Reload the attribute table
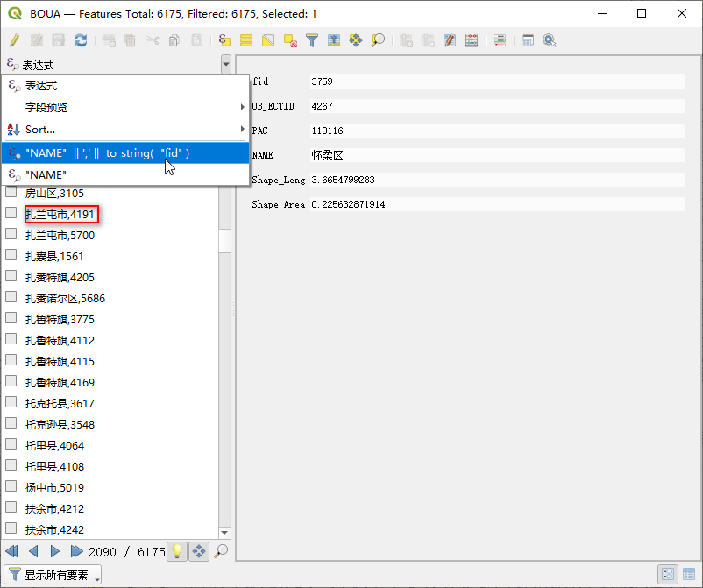703x588 pixels. tap(81, 40)
